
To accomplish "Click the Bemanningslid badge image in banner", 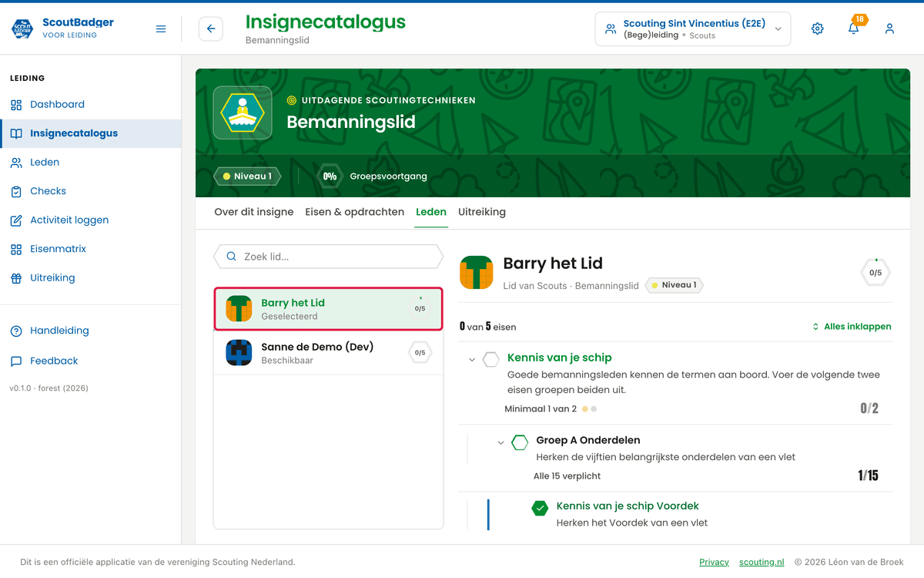I will pos(243,113).
